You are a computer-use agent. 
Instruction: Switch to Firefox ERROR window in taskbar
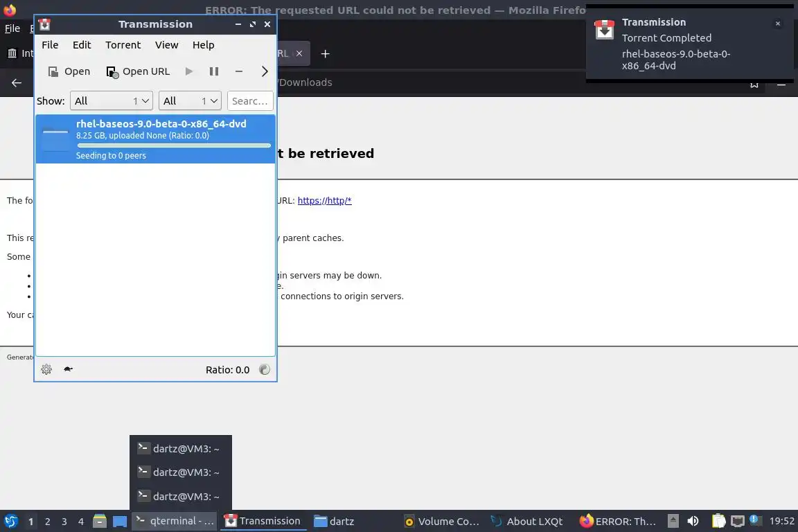[617, 521]
